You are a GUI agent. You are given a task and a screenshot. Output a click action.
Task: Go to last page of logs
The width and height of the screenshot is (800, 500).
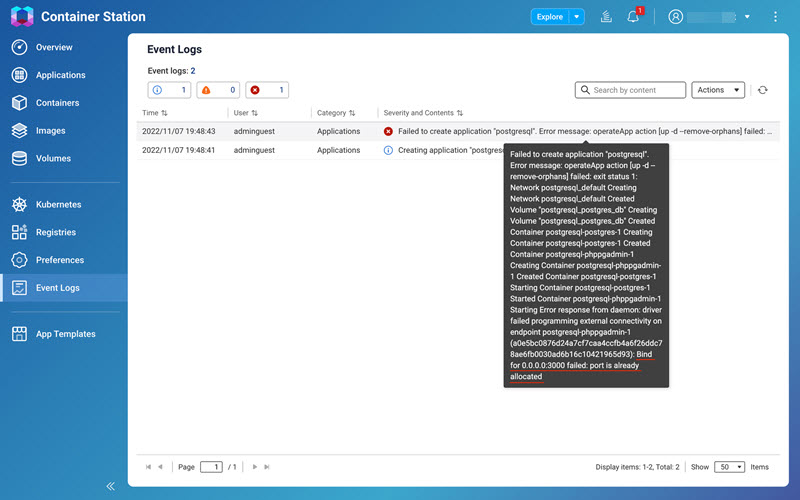coord(266,467)
